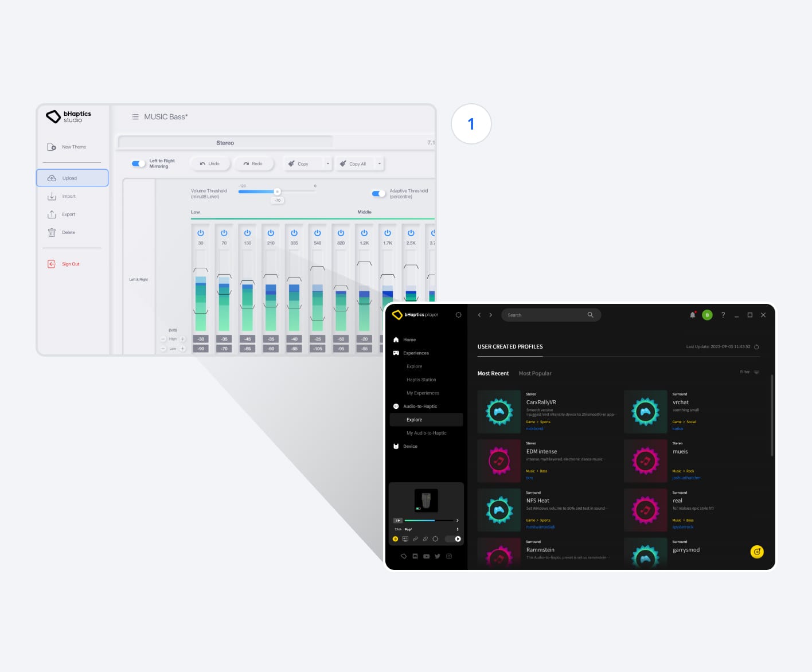Switch to Most Popular profiles
The image size is (812, 672).
pyautogui.click(x=534, y=373)
